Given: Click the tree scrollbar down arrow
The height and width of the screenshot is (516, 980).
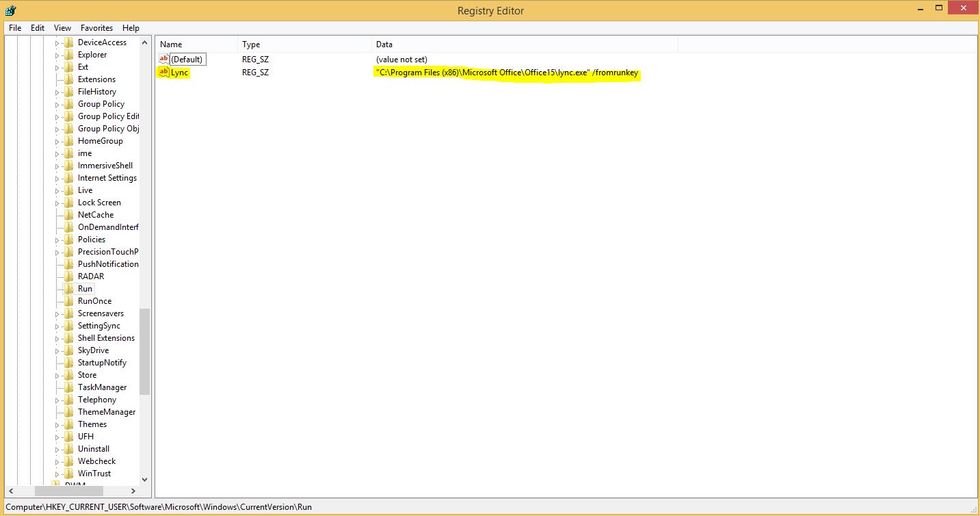Looking at the screenshot, I should pos(144,480).
